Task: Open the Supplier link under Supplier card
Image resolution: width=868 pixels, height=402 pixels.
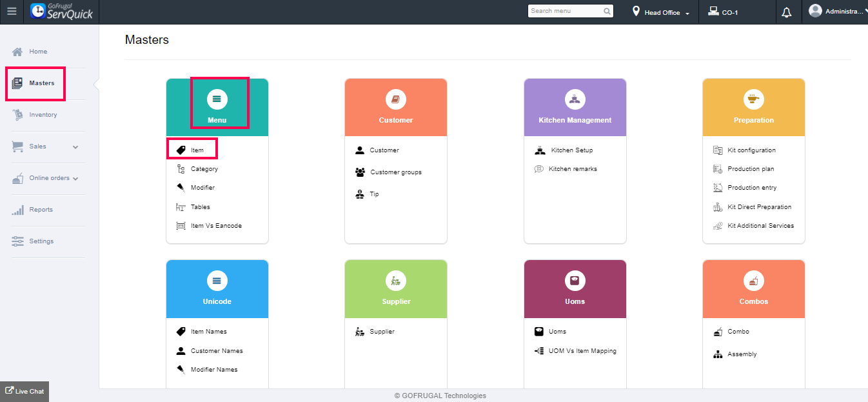Action: [x=382, y=332]
